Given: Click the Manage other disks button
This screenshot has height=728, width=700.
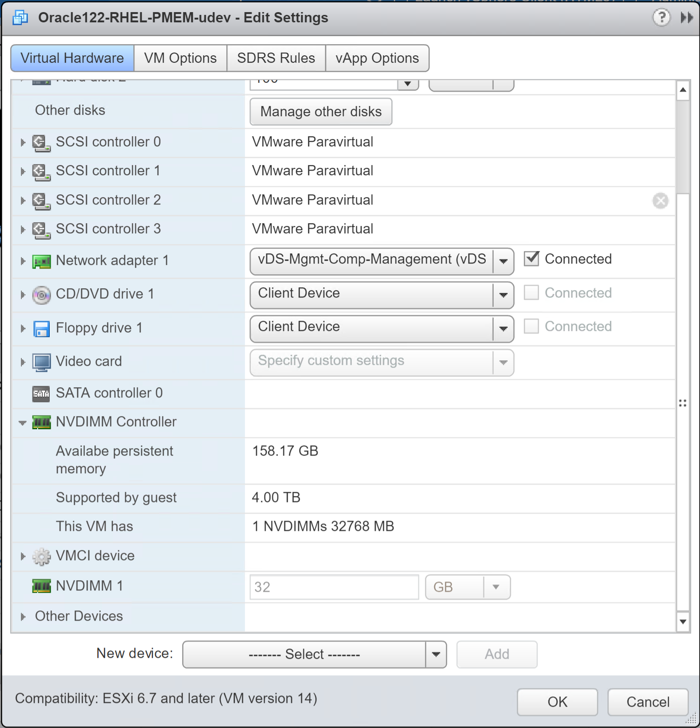Looking at the screenshot, I should point(321,112).
